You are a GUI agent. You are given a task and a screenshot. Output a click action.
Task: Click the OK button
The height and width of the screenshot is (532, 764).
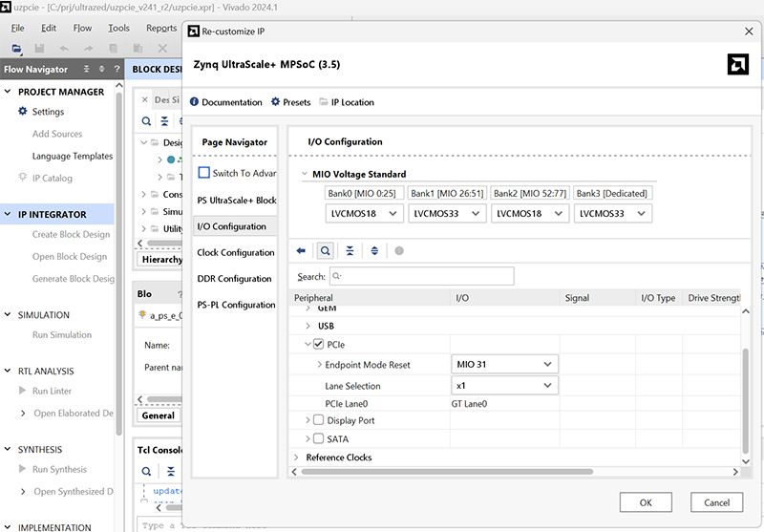(x=646, y=502)
